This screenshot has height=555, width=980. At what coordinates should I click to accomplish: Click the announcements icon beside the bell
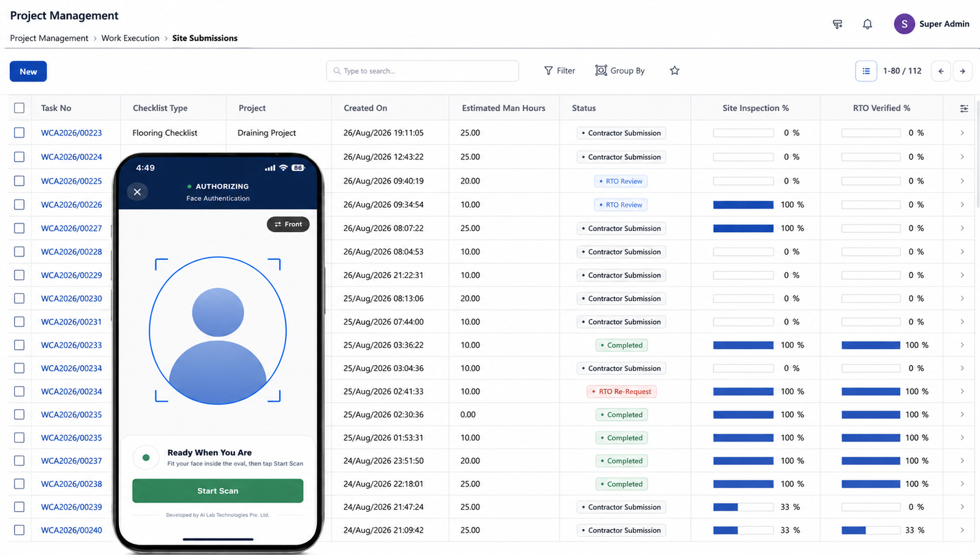coord(837,24)
